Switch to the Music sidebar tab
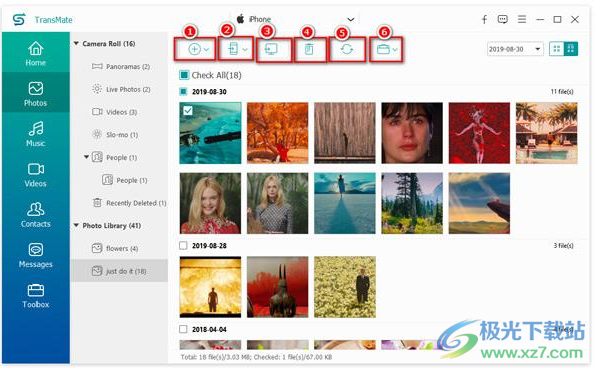 tap(36, 134)
